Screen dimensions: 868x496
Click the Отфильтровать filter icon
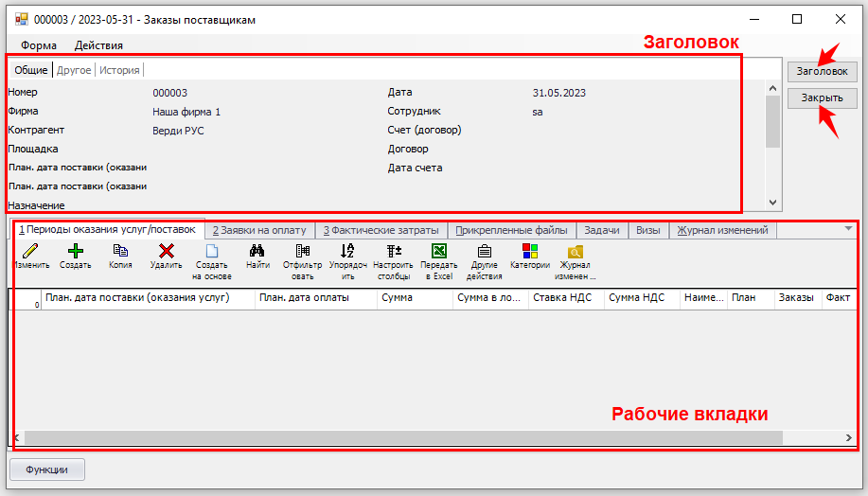303,252
